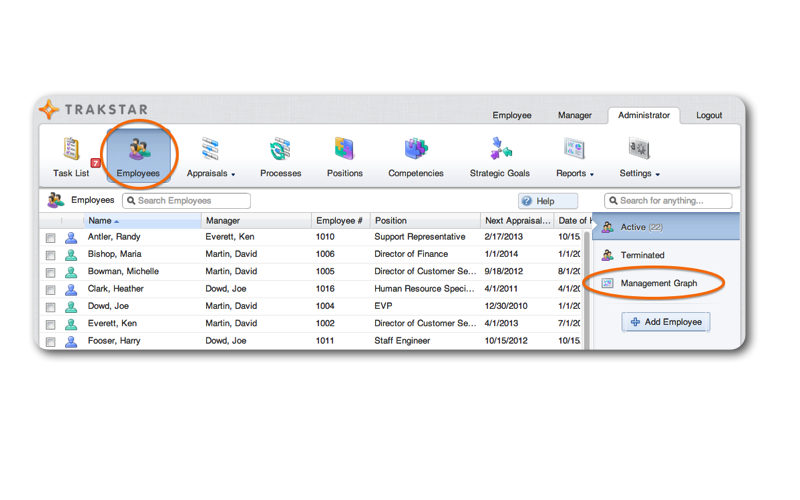
Task: Select checkbox for Bishop, Maria
Action: (51, 256)
